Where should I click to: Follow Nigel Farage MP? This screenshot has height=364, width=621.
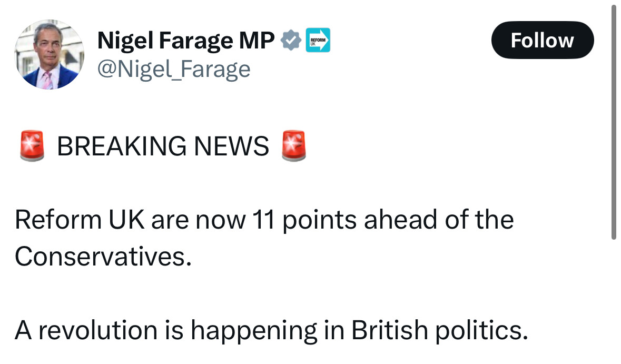pos(543,40)
